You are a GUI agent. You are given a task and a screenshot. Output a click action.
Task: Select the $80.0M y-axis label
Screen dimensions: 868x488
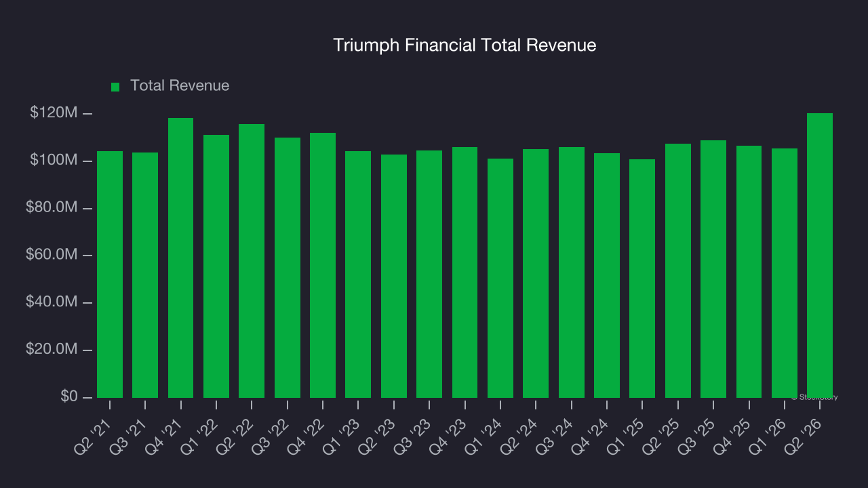click(52, 207)
